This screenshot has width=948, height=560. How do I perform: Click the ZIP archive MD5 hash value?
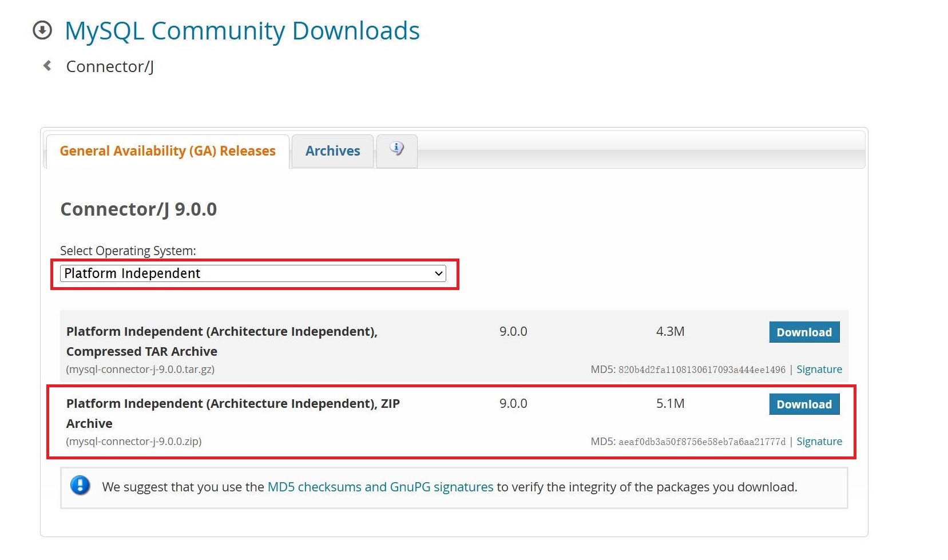click(701, 442)
